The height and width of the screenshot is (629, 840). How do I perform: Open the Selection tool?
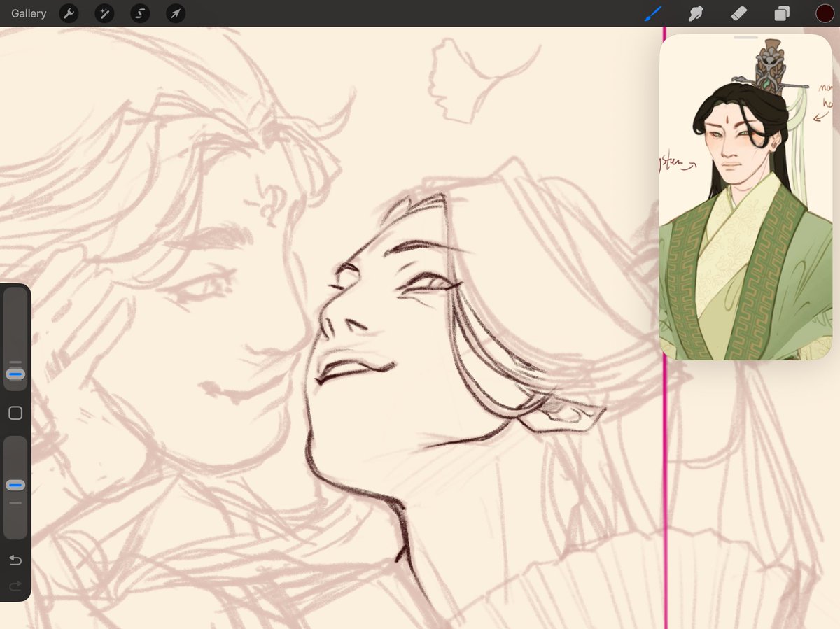(140, 13)
